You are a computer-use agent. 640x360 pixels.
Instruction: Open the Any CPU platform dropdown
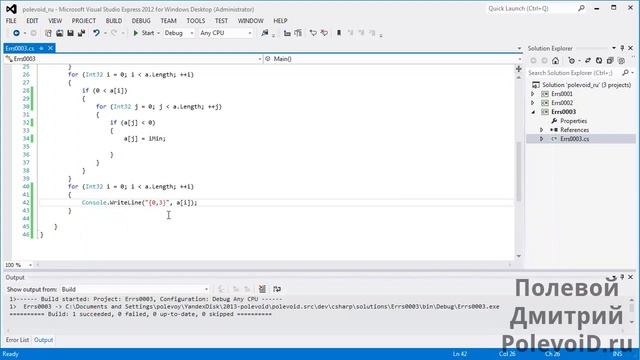tap(226, 33)
